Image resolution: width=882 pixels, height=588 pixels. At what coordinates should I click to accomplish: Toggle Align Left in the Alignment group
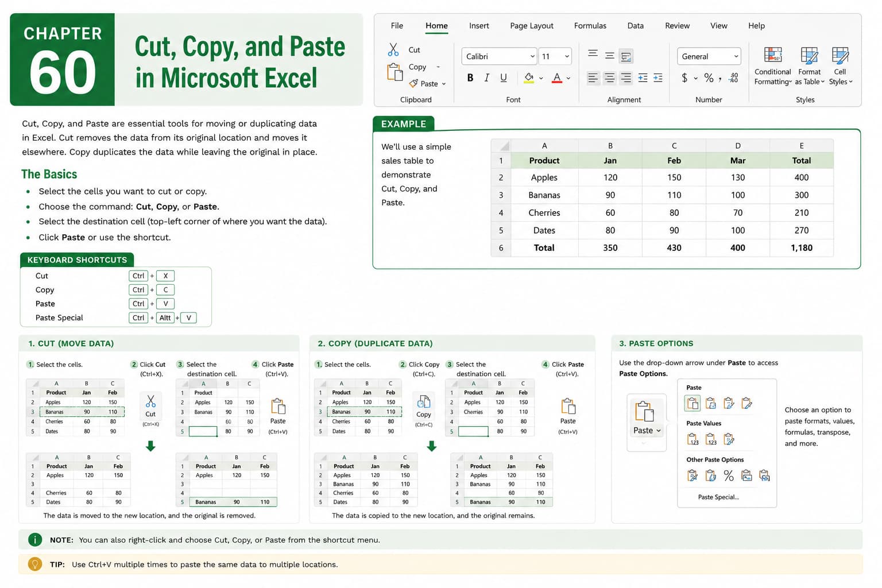click(x=593, y=78)
